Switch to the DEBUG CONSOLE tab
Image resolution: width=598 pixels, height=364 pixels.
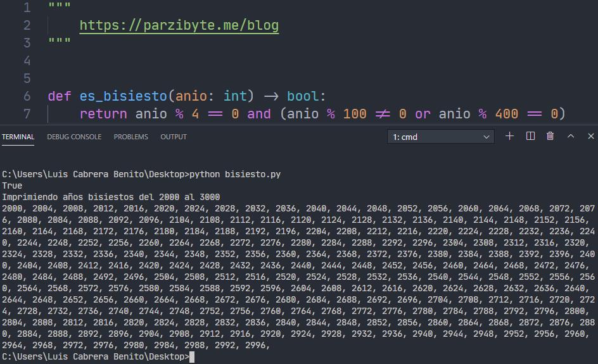(x=74, y=137)
